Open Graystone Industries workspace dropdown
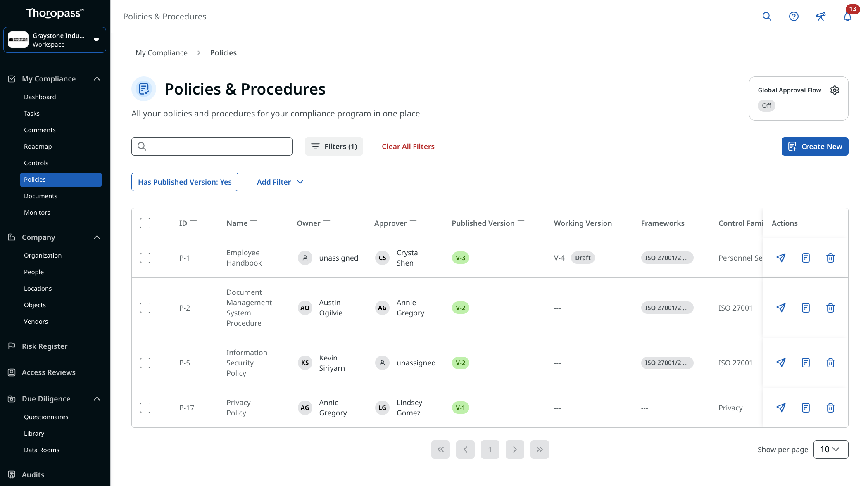The image size is (868, 486). point(55,40)
